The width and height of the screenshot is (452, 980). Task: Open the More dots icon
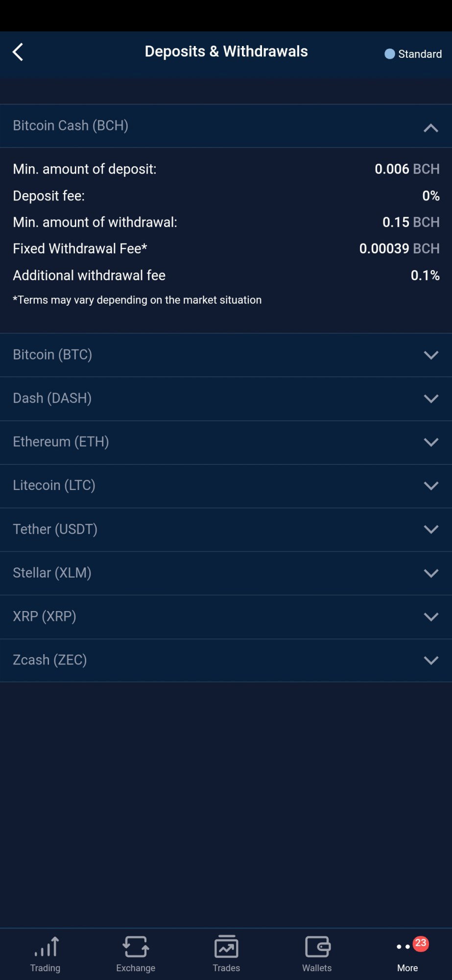point(403,947)
